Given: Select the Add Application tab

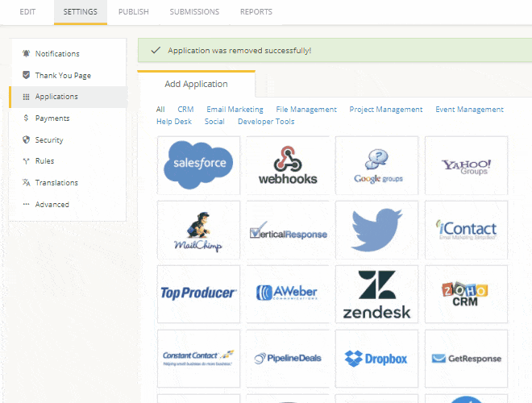Looking at the screenshot, I should click(196, 84).
